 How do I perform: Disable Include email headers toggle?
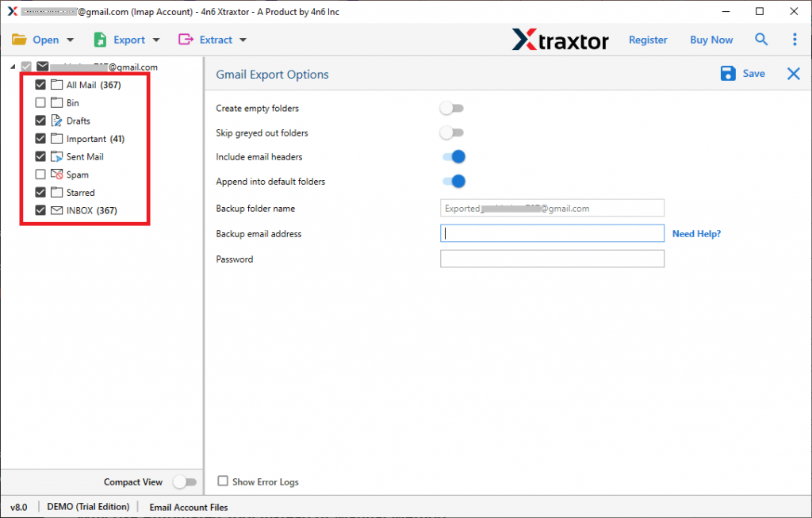tap(454, 156)
